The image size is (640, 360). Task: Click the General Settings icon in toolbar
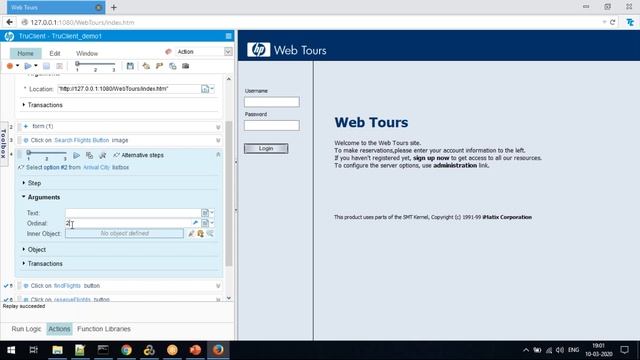click(x=146, y=66)
